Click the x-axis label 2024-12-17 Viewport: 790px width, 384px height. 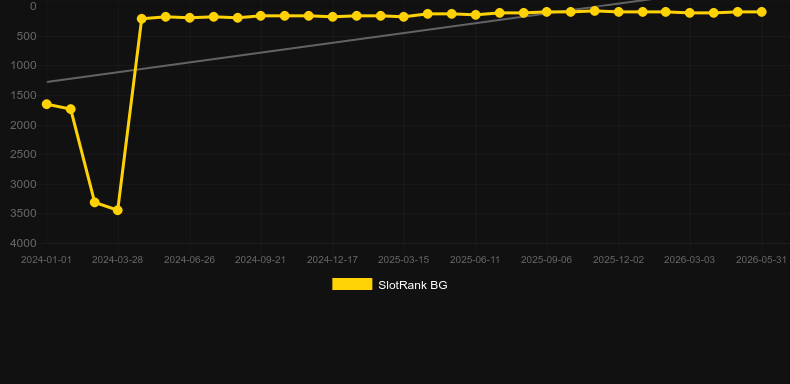(x=332, y=260)
